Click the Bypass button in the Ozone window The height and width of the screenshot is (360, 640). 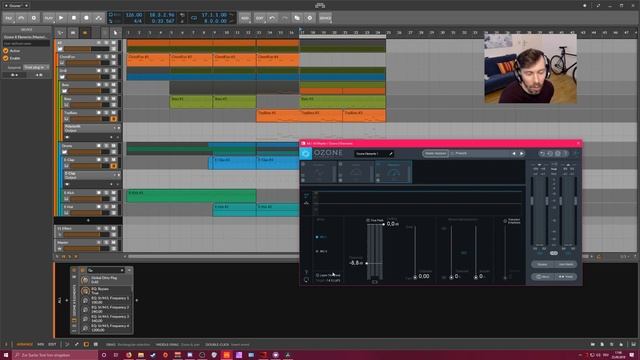tap(542, 264)
